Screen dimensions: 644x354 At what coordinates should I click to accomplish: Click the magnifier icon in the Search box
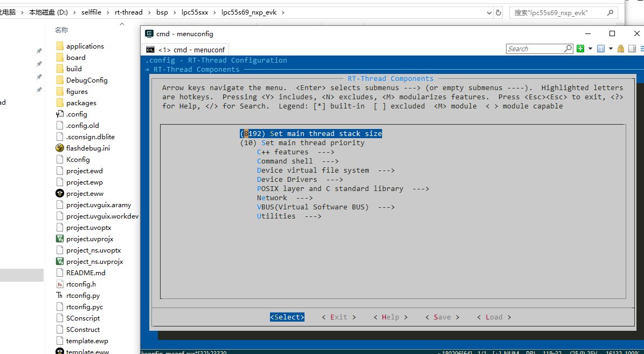[x=568, y=49]
